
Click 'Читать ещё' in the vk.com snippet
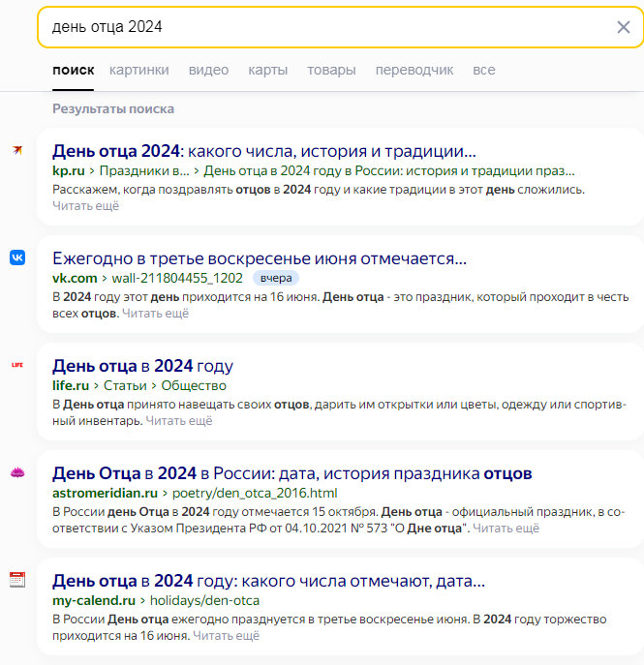coord(155,314)
